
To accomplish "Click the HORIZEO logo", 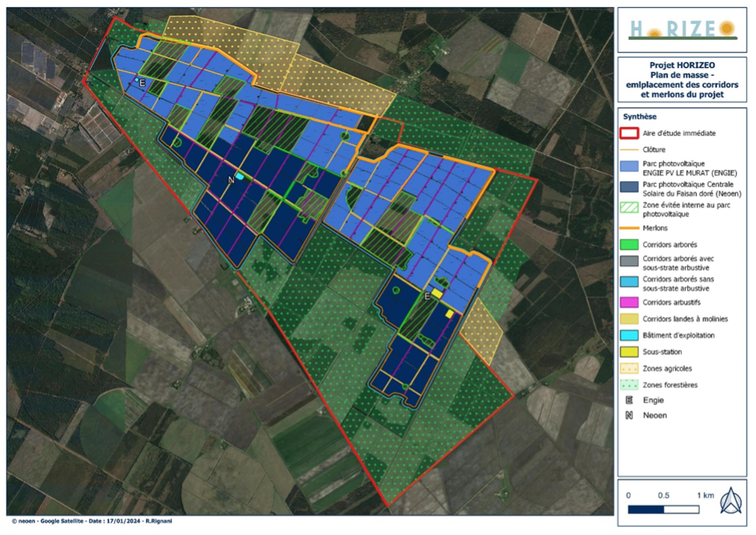I will click(x=682, y=30).
